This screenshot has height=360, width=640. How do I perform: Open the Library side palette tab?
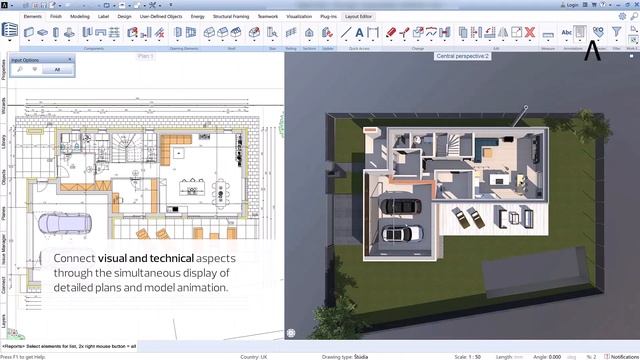click(4, 141)
